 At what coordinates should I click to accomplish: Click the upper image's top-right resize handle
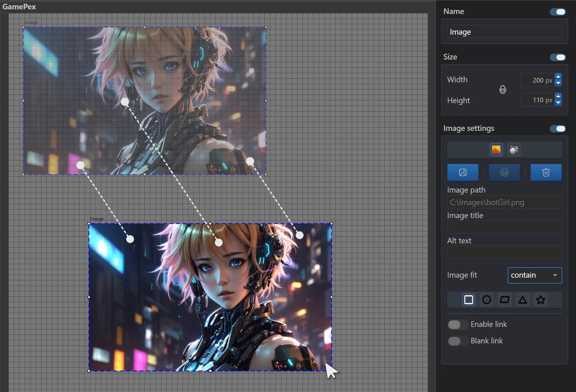pyautogui.click(x=266, y=27)
